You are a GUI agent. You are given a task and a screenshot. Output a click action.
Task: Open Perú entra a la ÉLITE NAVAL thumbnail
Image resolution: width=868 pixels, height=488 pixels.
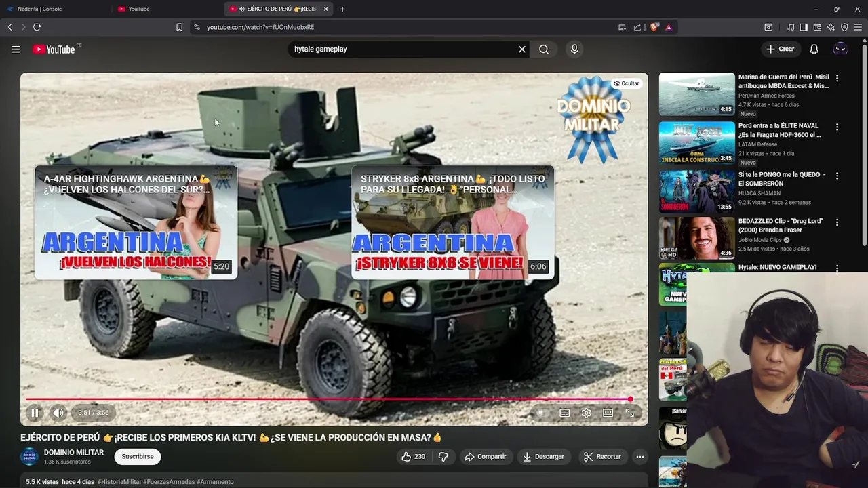[696, 143]
